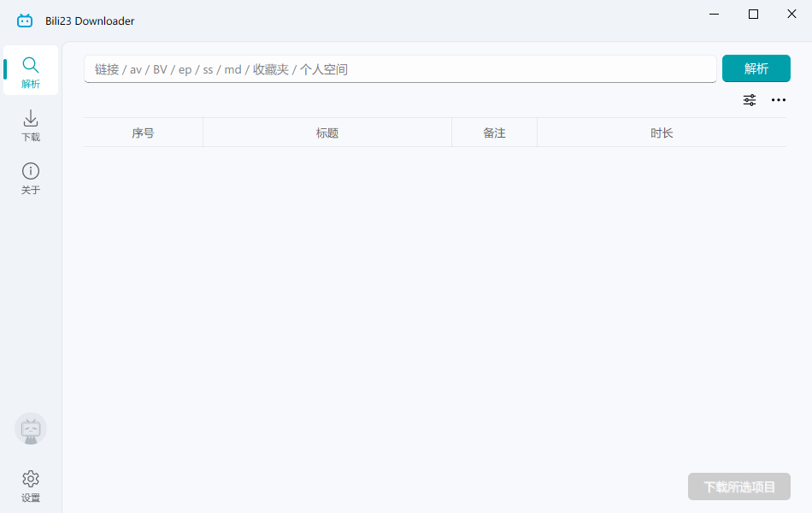This screenshot has width=812, height=513.
Task: Click the 时长 column header
Action: (x=662, y=133)
